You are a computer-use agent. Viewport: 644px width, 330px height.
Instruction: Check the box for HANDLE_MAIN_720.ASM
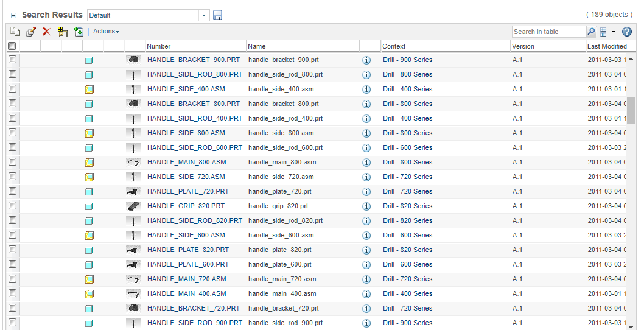tap(12, 279)
